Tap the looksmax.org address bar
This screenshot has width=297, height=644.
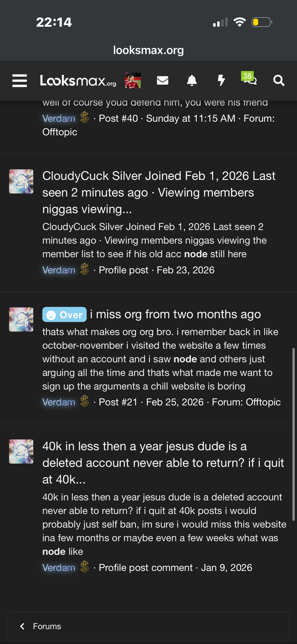point(148,50)
